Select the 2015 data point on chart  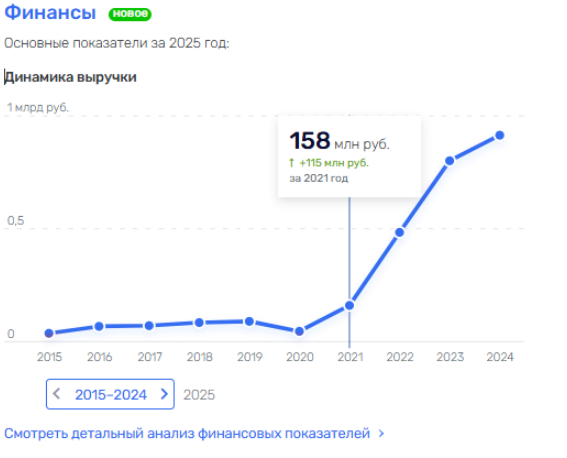pyautogui.click(x=49, y=333)
